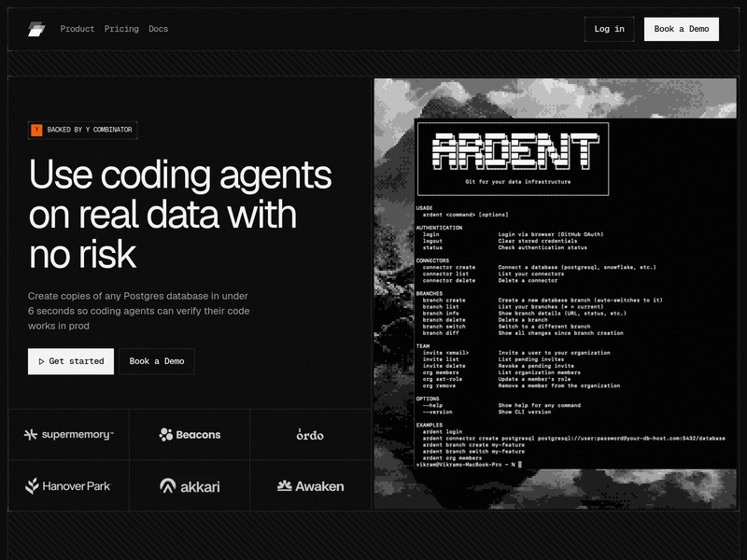The image size is (747, 560).
Task: Click the 'org set-role' command in terminal
Action: pyautogui.click(x=442, y=379)
